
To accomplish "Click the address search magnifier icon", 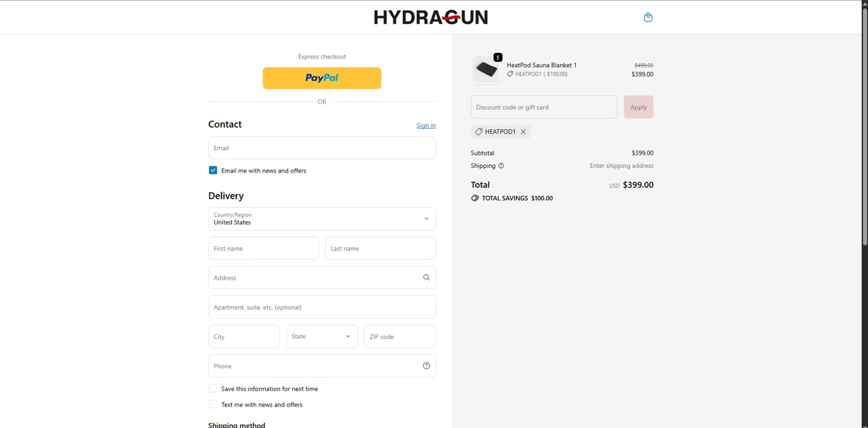I will click(426, 277).
